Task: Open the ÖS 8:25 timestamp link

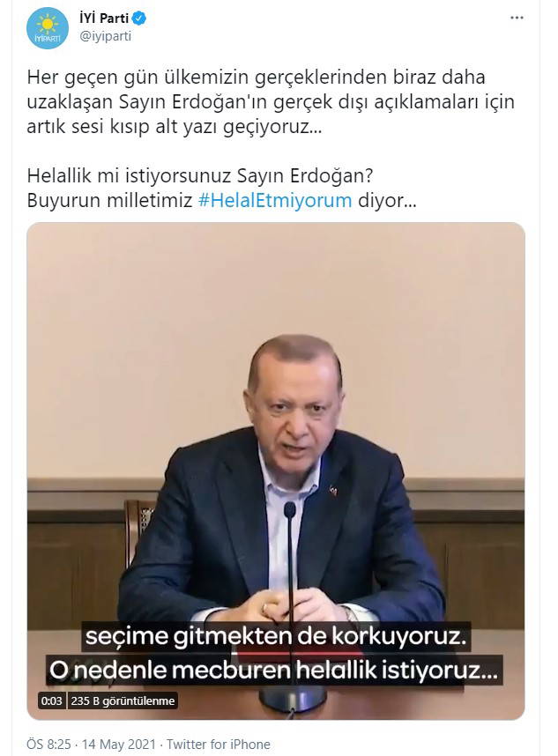Action: point(48,744)
